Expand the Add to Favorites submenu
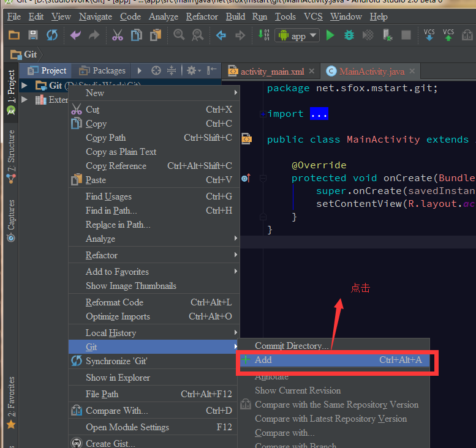The height and width of the screenshot is (448, 476). click(x=154, y=272)
